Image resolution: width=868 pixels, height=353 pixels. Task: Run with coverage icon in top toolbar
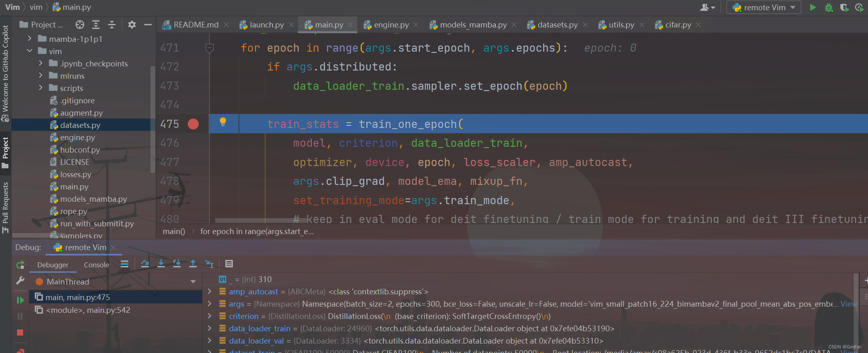(x=844, y=7)
